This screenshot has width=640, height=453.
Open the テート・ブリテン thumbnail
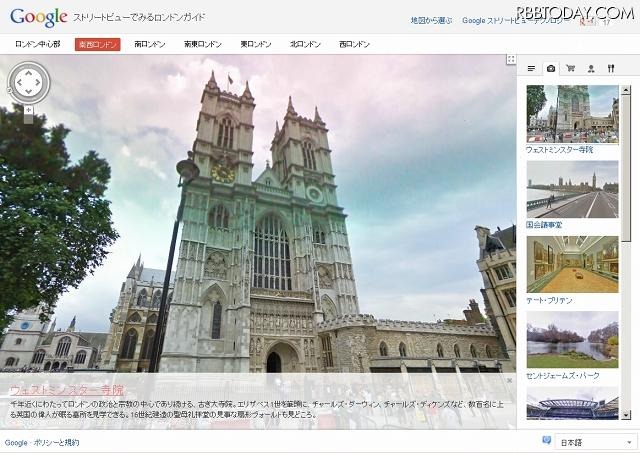[572, 264]
